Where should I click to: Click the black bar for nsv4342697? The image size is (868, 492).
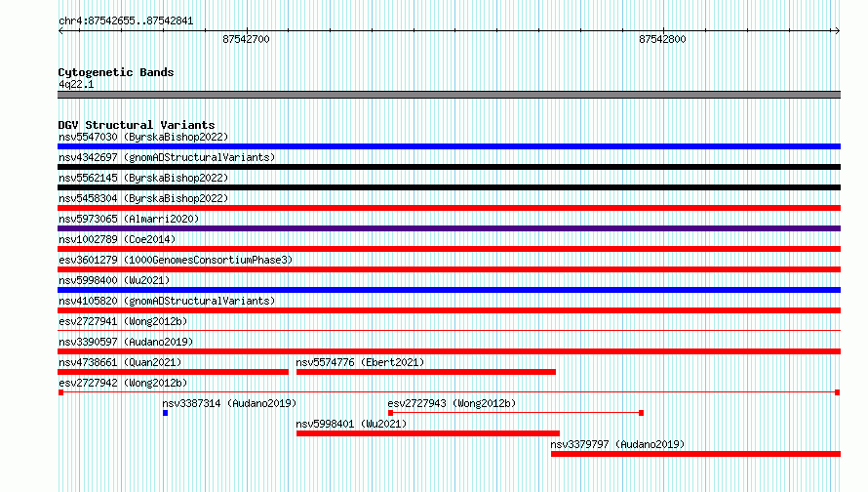[449, 167]
